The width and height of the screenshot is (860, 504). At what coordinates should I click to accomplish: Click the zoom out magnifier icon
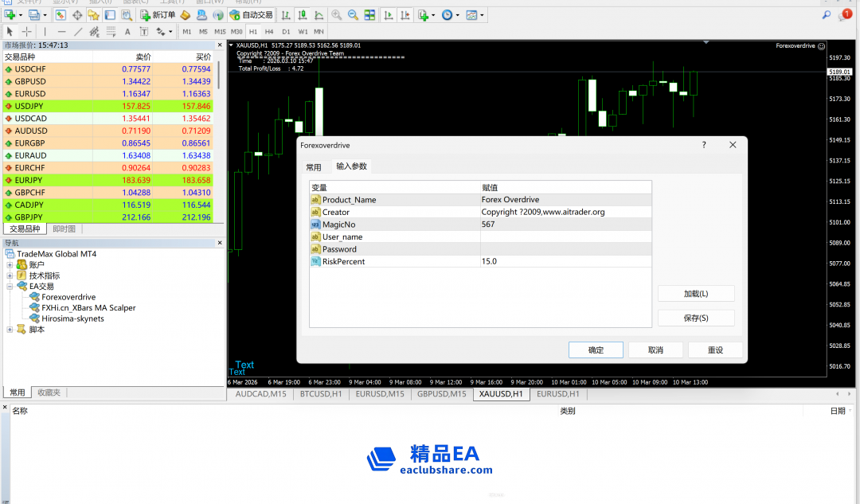point(353,15)
